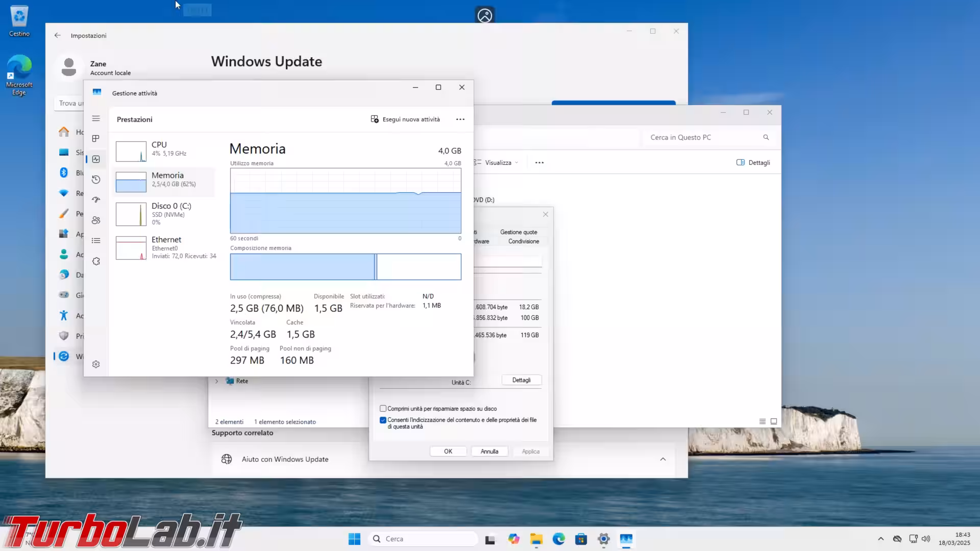Open Services icon in Task Manager sidebar
Screen dimensions: 980x551
[x=95, y=261]
